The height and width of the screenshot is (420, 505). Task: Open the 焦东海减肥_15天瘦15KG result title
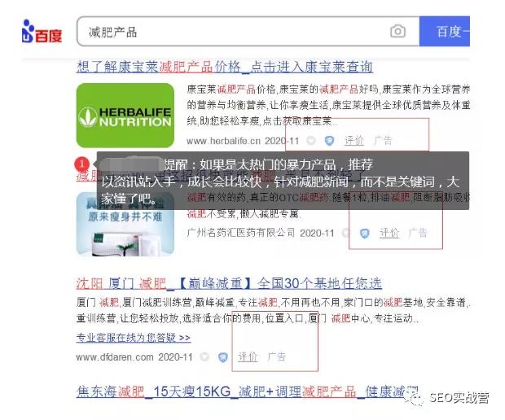click(x=248, y=392)
